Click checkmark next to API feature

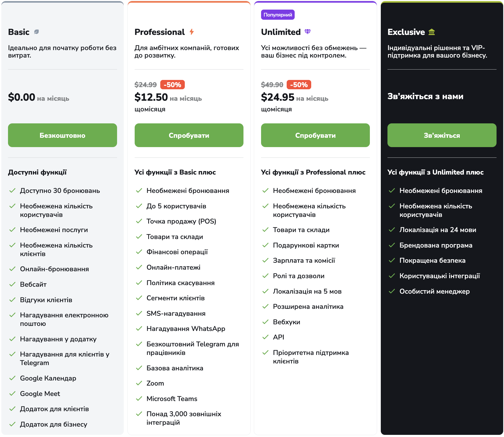pyautogui.click(x=265, y=337)
